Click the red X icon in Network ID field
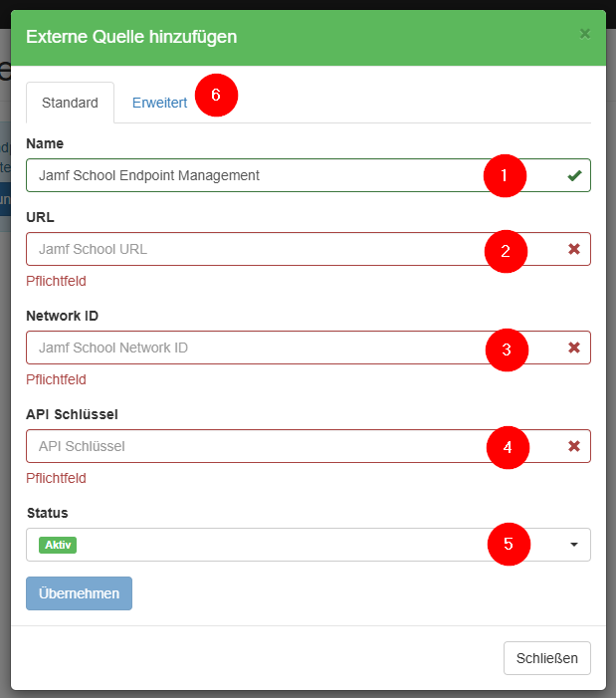616x698 pixels. 574,348
